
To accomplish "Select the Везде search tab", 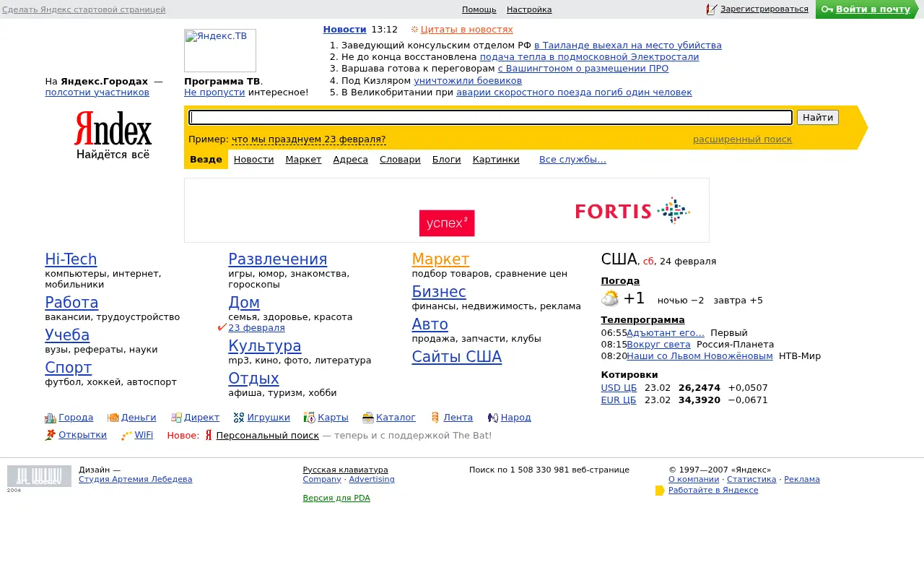I will pos(206,160).
